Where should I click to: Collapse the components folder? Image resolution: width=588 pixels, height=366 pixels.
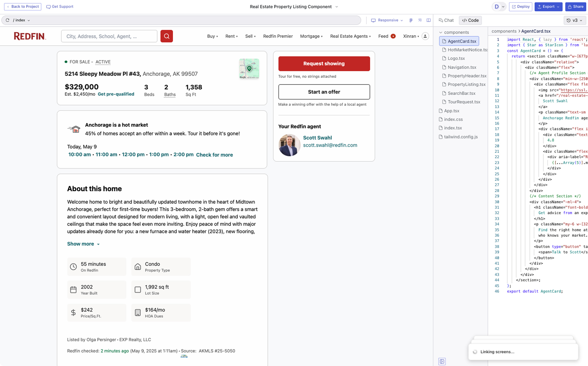pos(441,32)
